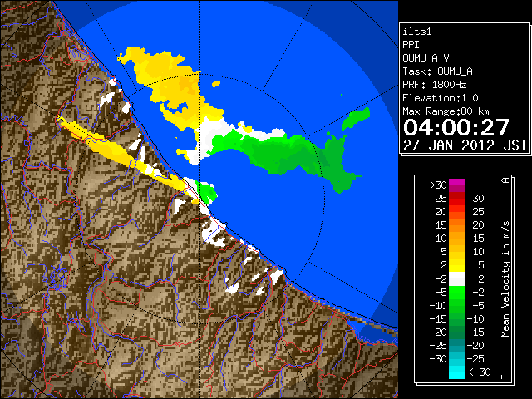
Task: Click the 'PRF: 1800Hz' value
Action: tap(435, 85)
